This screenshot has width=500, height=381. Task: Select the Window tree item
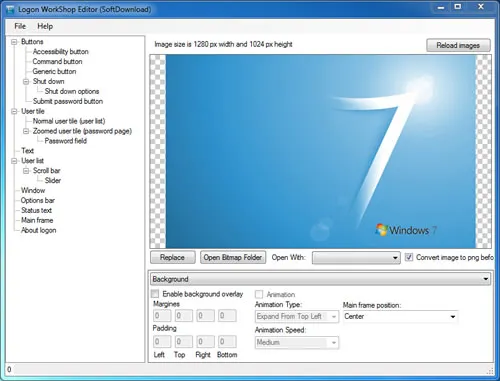(33, 190)
